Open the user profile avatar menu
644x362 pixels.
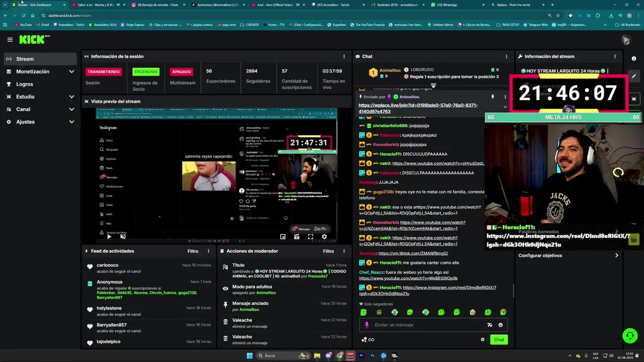click(x=626, y=40)
